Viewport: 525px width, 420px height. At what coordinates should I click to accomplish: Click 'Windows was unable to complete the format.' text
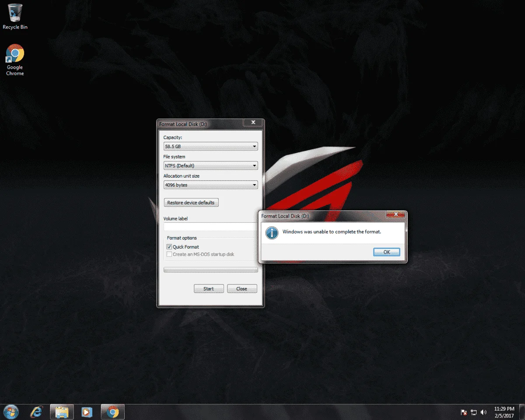pos(332,232)
